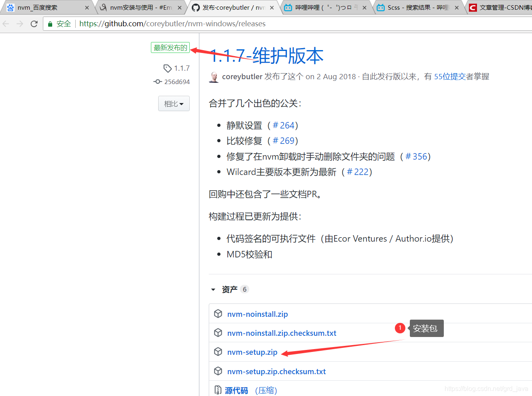Download nvm-noinstall.zip.checksum.txt

[282, 333]
